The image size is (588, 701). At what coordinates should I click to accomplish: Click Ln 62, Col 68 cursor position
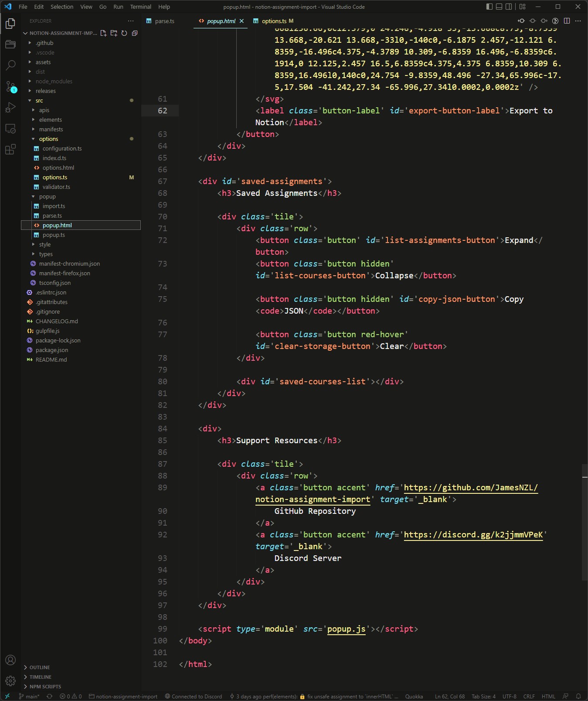(x=449, y=696)
